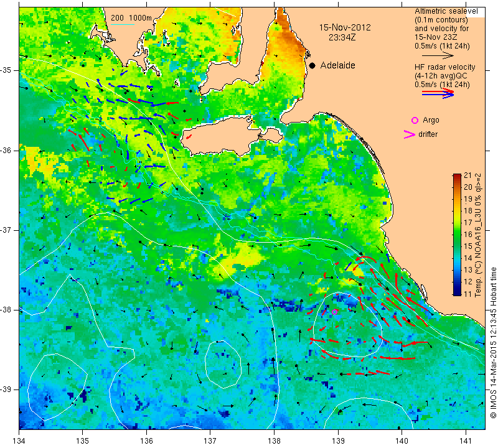This screenshot has width=498, height=448.
Task: Click the -37 latitude axis label
Action: point(7,230)
